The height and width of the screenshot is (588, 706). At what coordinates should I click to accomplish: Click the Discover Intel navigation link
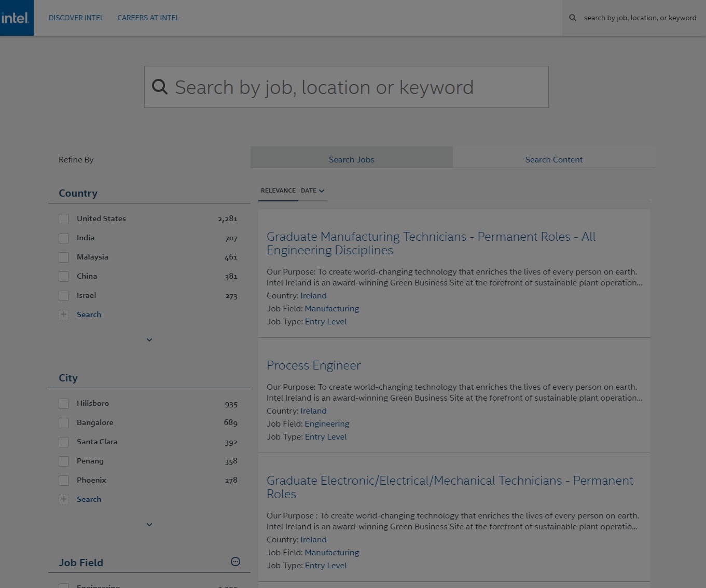pos(76,18)
